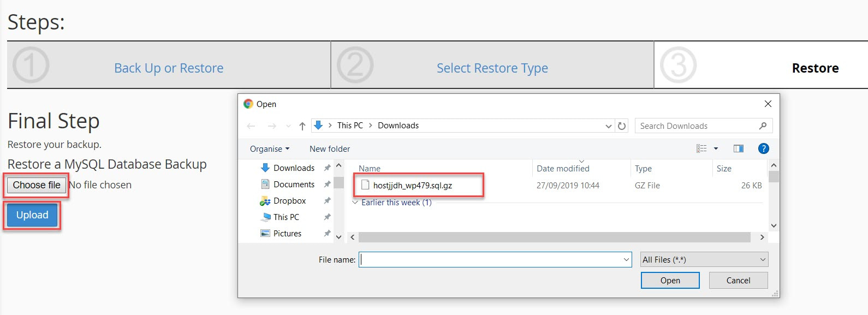Open the recent locations chevron
The image size is (868, 315).
click(289, 126)
